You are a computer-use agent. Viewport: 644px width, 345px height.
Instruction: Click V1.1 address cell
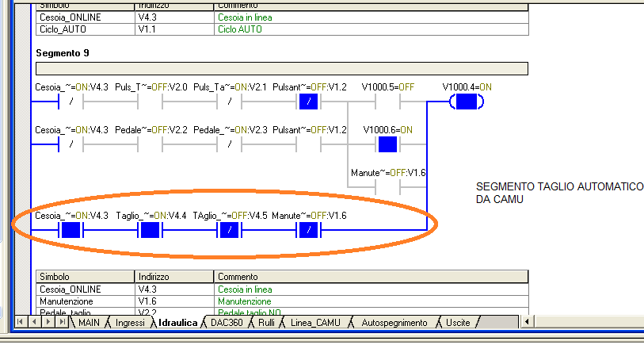click(174, 29)
